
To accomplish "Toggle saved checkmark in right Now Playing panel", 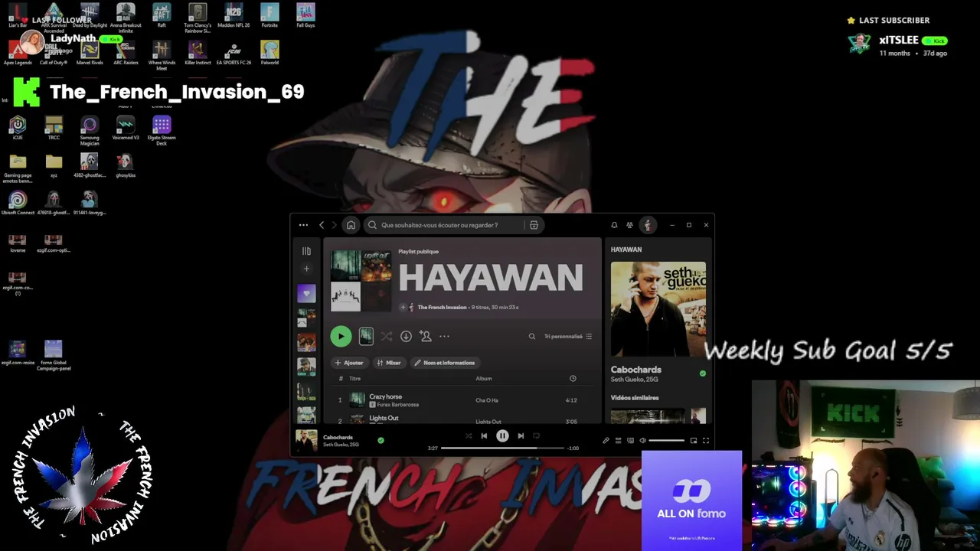I will (x=703, y=373).
